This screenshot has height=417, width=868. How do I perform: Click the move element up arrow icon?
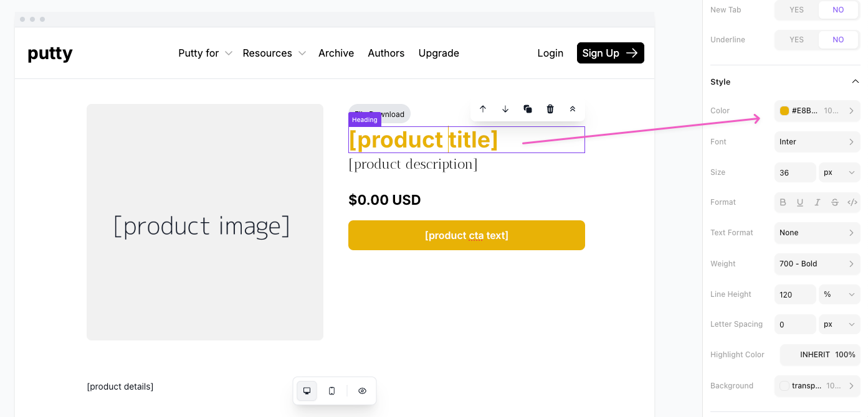pos(482,109)
